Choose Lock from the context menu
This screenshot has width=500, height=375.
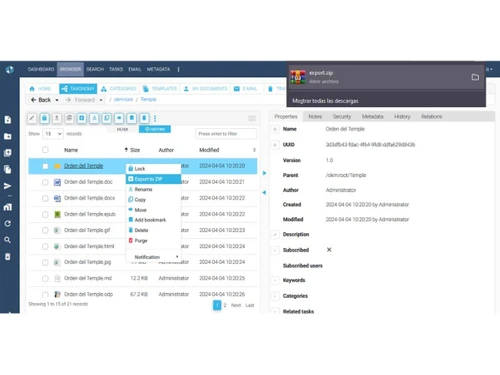click(x=153, y=169)
